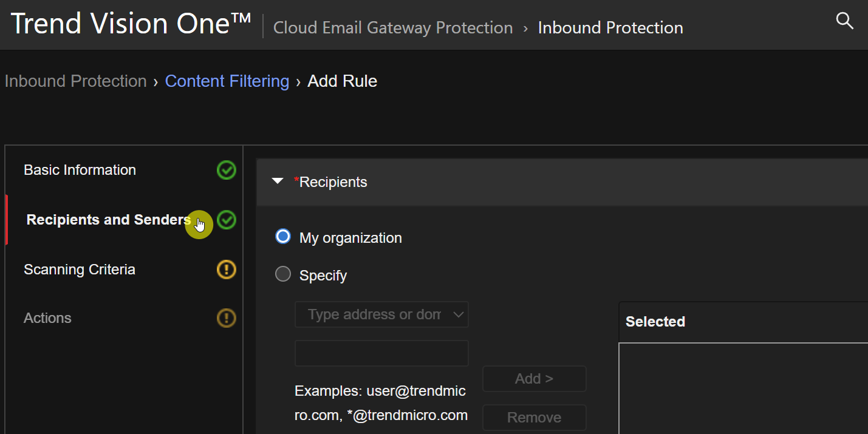Go to the Actions step
The height and width of the screenshot is (434, 868).
point(47,318)
